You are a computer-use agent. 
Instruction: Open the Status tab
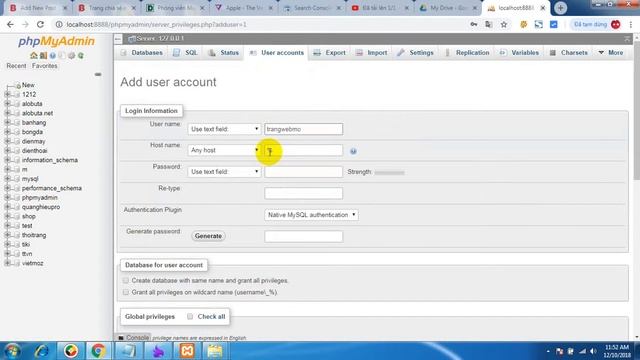(x=224, y=53)
